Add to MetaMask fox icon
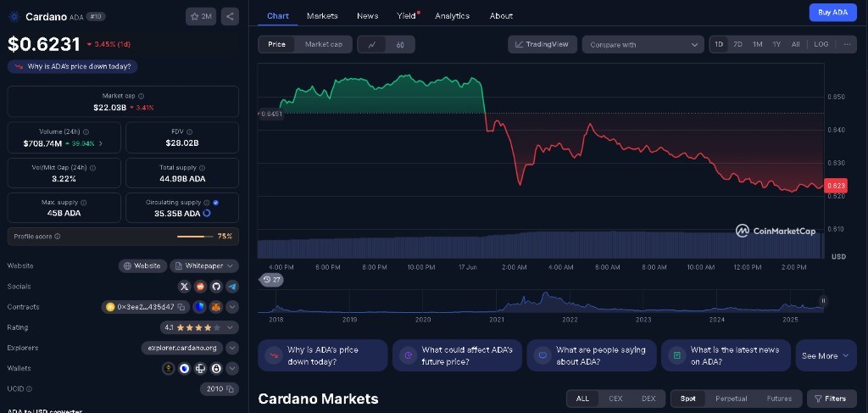This screenshot has height=413, width=868. tap(216, 307)
